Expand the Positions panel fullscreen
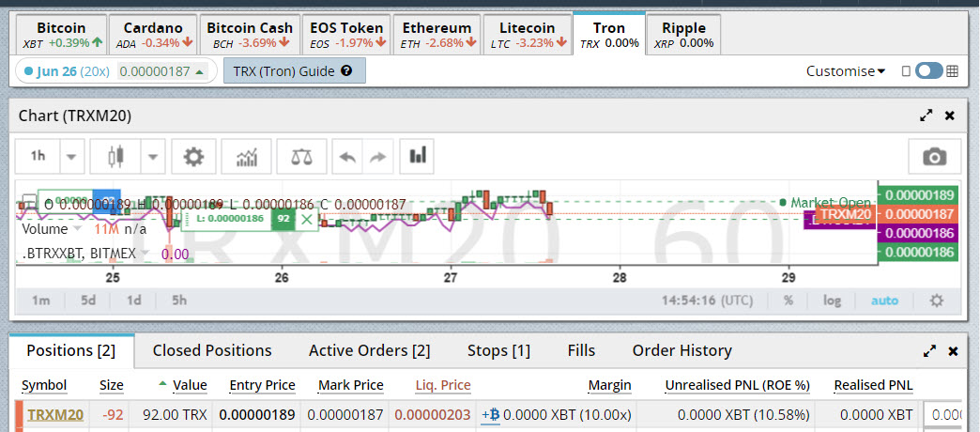This screenshot has width=980, height=432. tap(929, 351)
